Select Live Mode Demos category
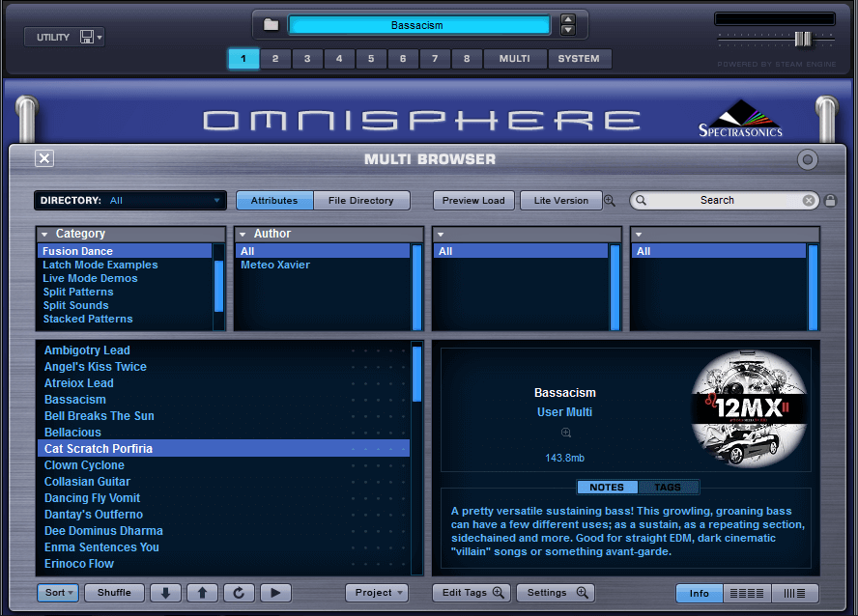The height and width of the screenshot is (616, 858). tap(125, 278)
